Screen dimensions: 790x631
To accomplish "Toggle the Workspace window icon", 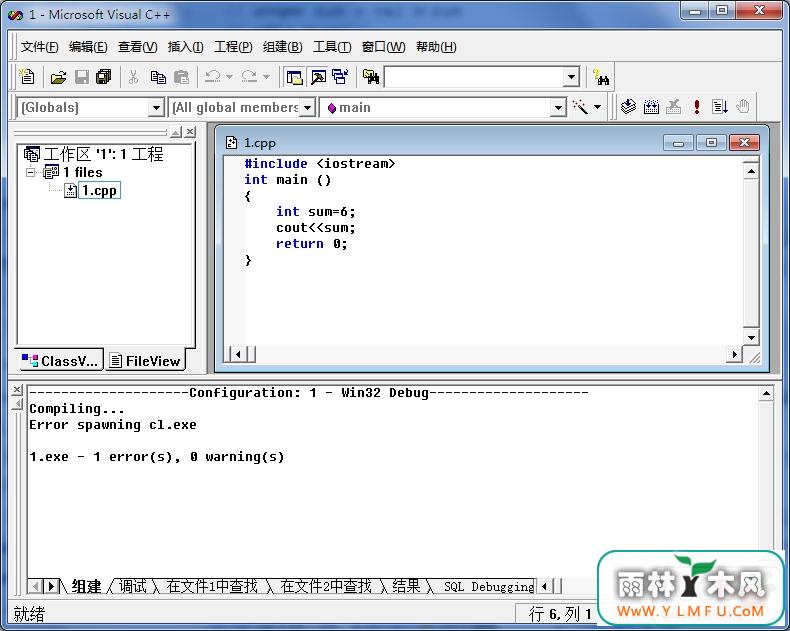I will click(x=294, y=77).
